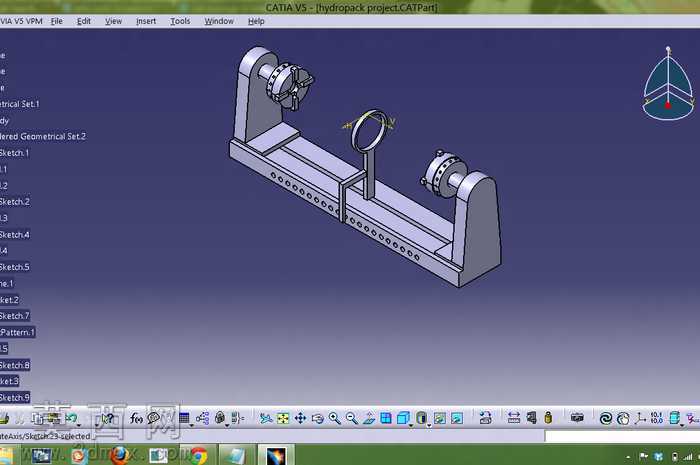Viewport: 700px width, 465px height.
Task: Open the Lock icon dropdown arrow
Action: 227,425
